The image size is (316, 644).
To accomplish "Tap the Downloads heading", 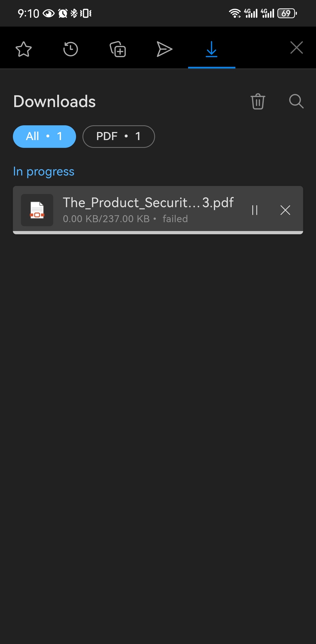I will click(x=55, y=101).
